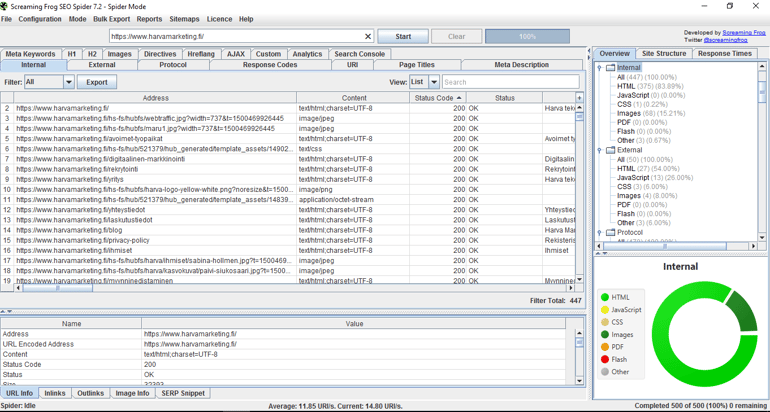Click the Internal folder icon in Overview tree
Screen dimensions: 770x412
pos(610,67)
